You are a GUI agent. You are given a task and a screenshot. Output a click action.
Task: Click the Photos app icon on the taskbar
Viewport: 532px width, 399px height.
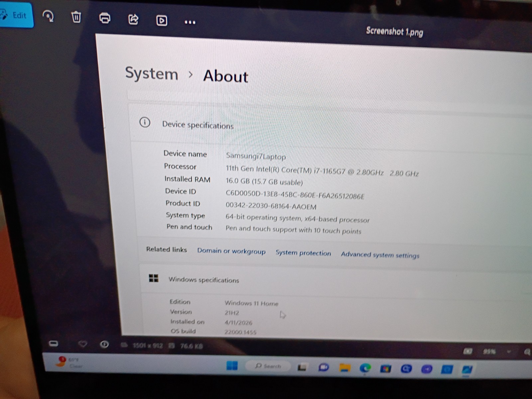(x=467, y=369)
